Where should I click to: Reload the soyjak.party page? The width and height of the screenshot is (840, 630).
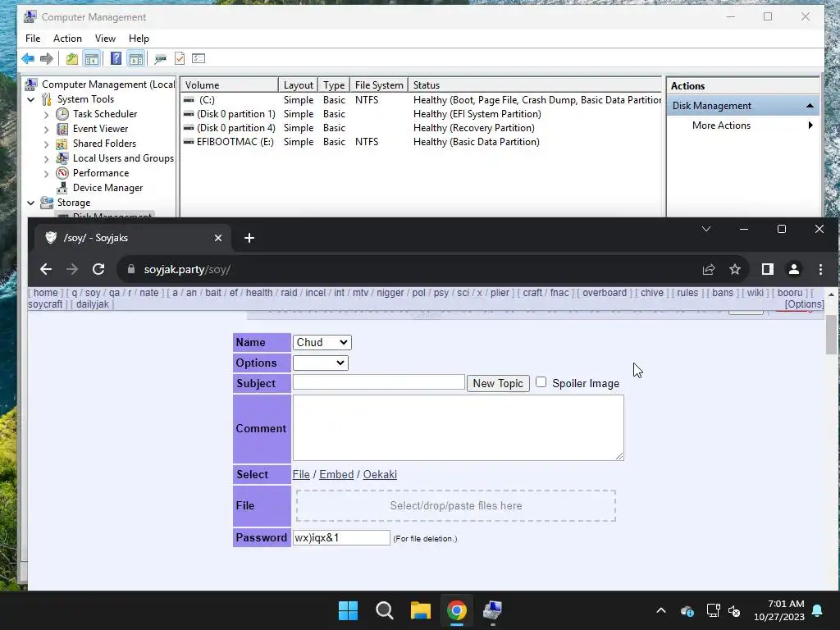(x=98, y=269)
